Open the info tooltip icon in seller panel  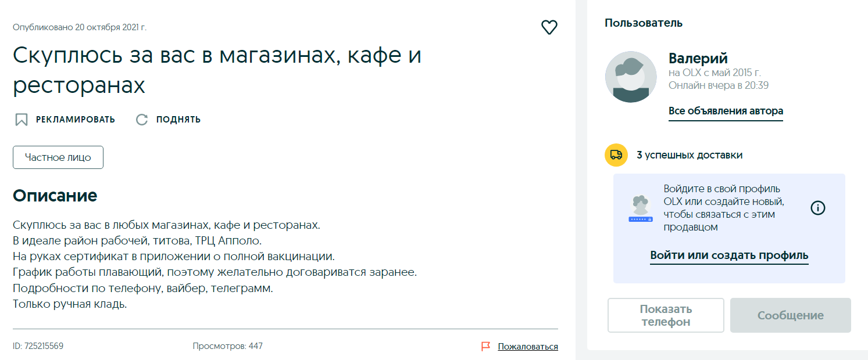pos(817,207)
